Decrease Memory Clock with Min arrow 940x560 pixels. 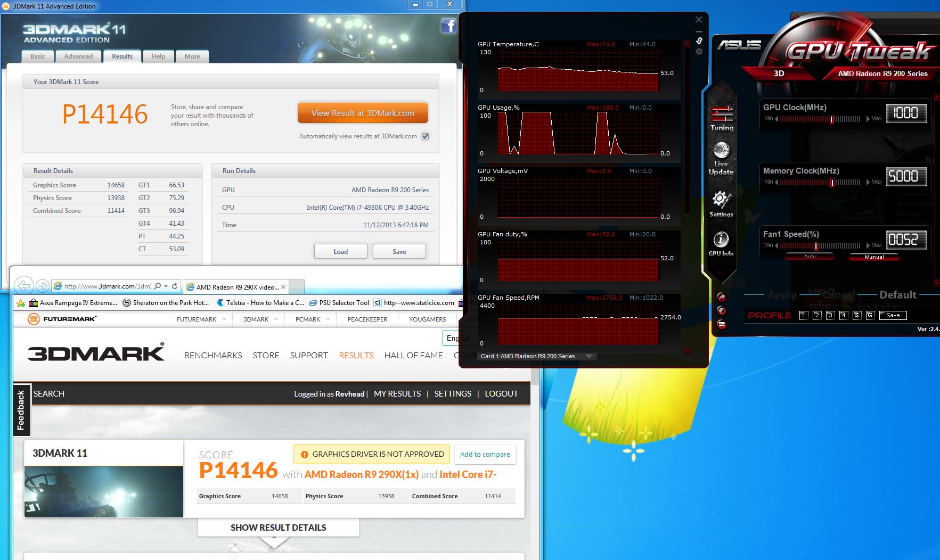tap(776, 182)
